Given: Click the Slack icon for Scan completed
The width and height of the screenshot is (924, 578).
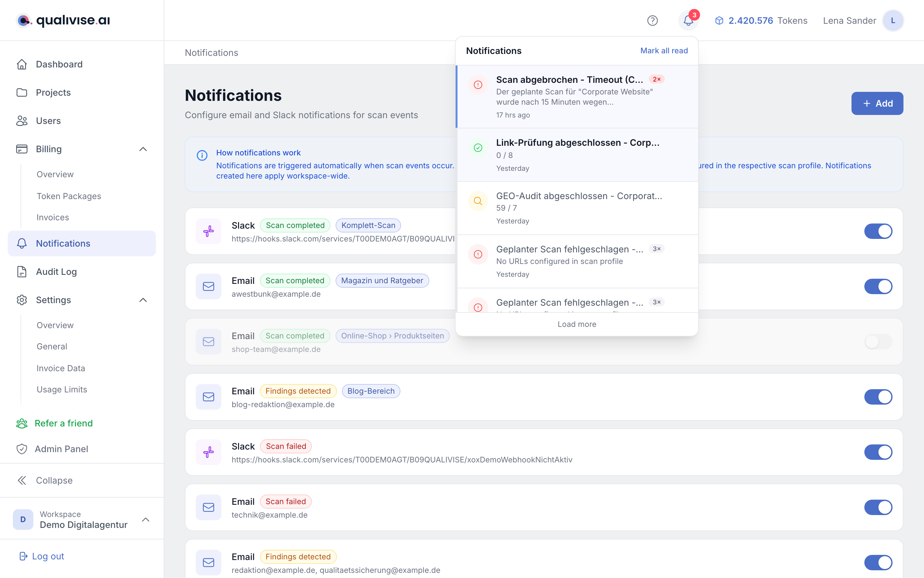Looking at the screenshot, I should point(209,231).
